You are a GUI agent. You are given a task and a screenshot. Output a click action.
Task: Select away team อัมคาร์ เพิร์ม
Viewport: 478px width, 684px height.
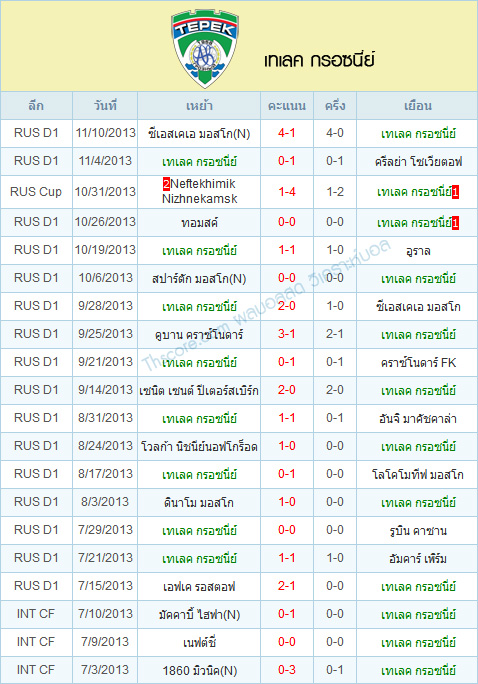coord(418,558)
